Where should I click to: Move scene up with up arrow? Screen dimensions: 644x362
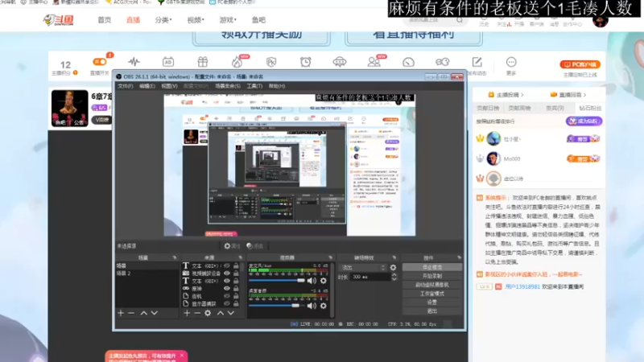(x=144, y=313)
